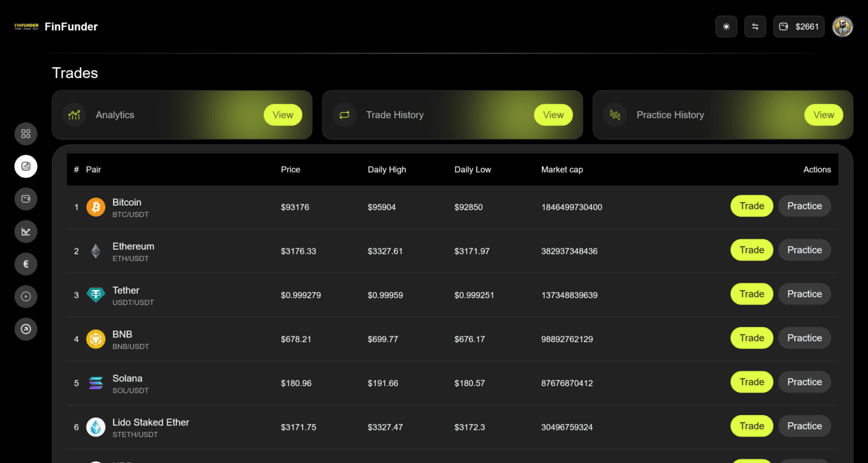Click the BNB coin icon
Screen dimensions: 868x463
pos(96,339)
